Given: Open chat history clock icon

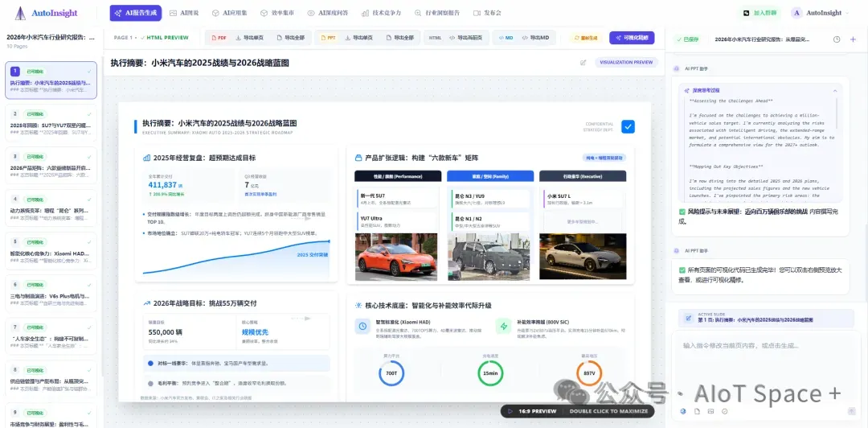Looking at the screenshot, I should (837, 39).
